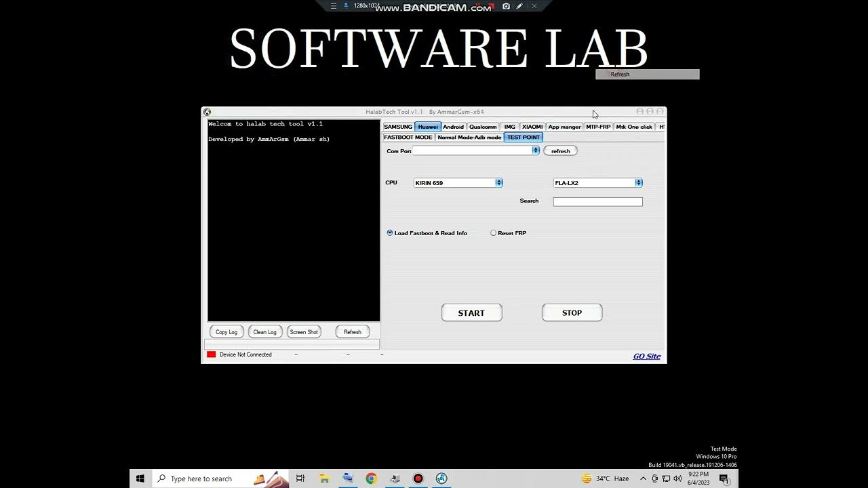868x488 pixels.
Task: Click the Clean Log button
Action: tap(264, 332)
